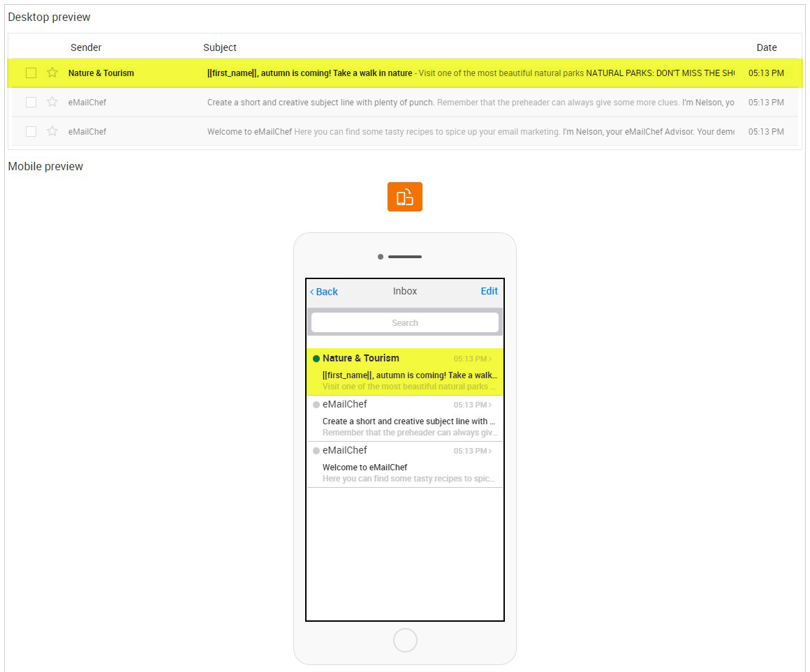Star the eMailChef 'Create a short' desktop email
810x672 pixels.
(52, 102)
